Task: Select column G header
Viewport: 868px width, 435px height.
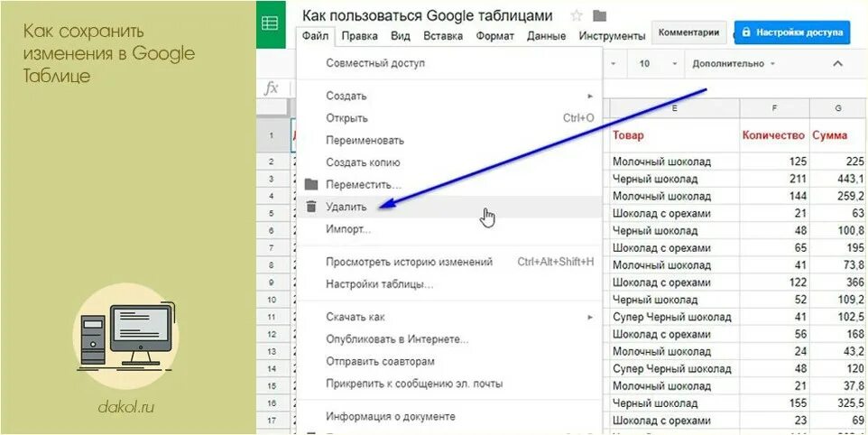Action: click(x=838, y=108)
